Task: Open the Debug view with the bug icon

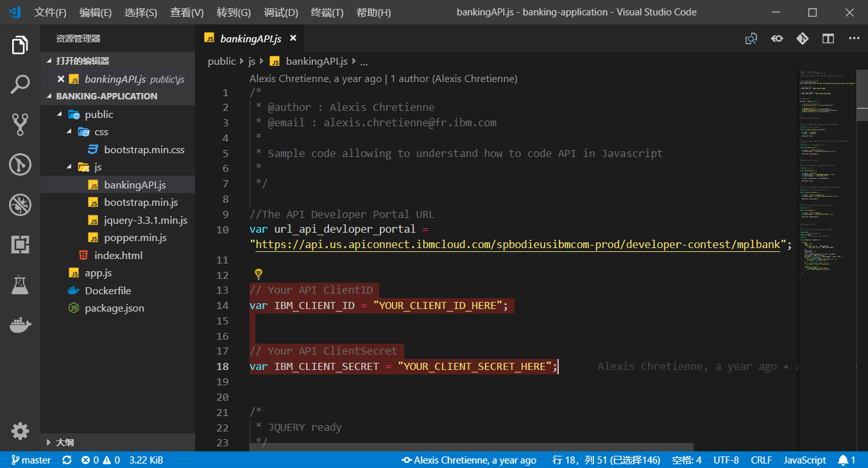Action: point(20,205)
